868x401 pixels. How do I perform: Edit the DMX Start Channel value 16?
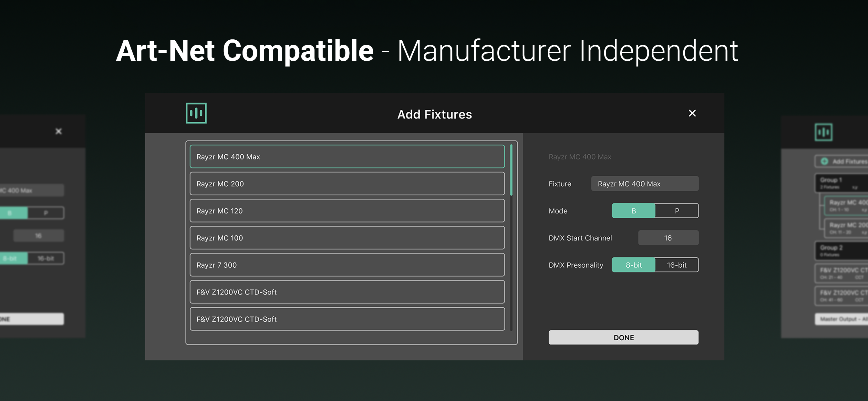668,238
